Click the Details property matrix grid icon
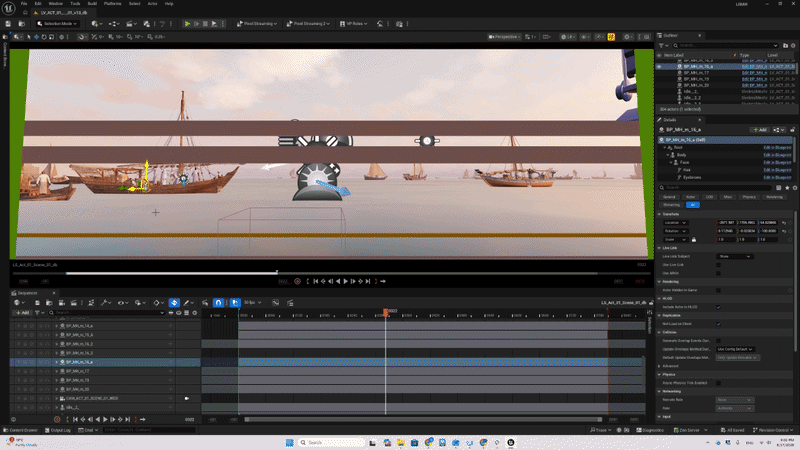Image resolution: width=800 pixels, height=450 pixels. pyautogui.click(x=779, y=188)
